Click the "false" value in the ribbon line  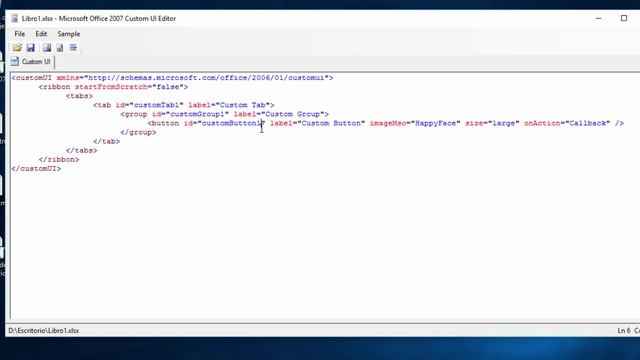pyautogui.click(x=168, y=87)
